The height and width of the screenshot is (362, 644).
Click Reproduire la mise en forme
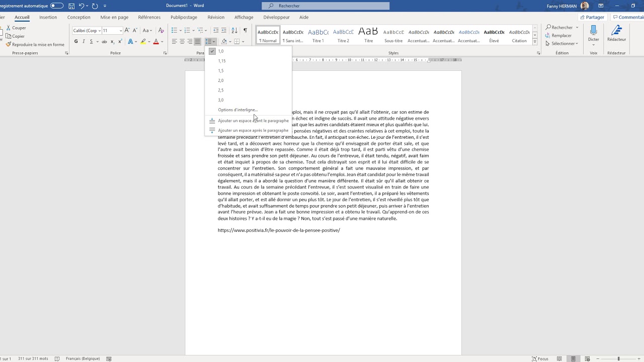[35, 45]
